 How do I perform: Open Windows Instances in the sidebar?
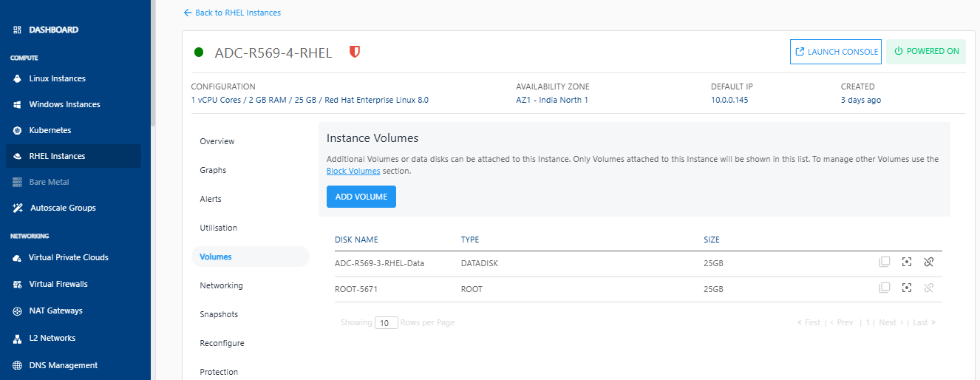click(x=64, y=104)
